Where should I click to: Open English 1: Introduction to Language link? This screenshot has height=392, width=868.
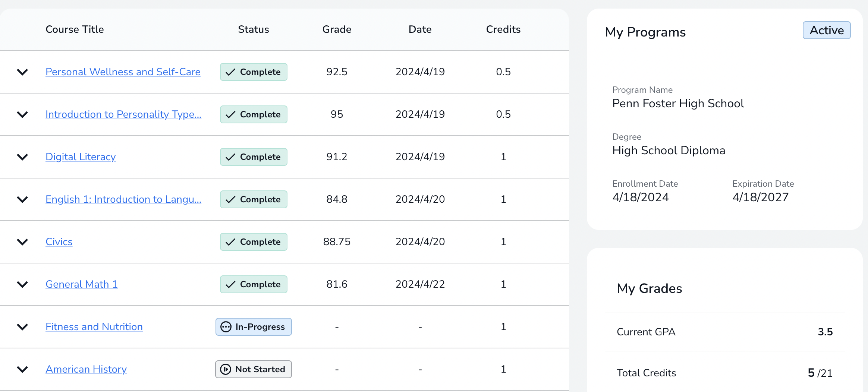pyautogui.click(x=123, y=199)
